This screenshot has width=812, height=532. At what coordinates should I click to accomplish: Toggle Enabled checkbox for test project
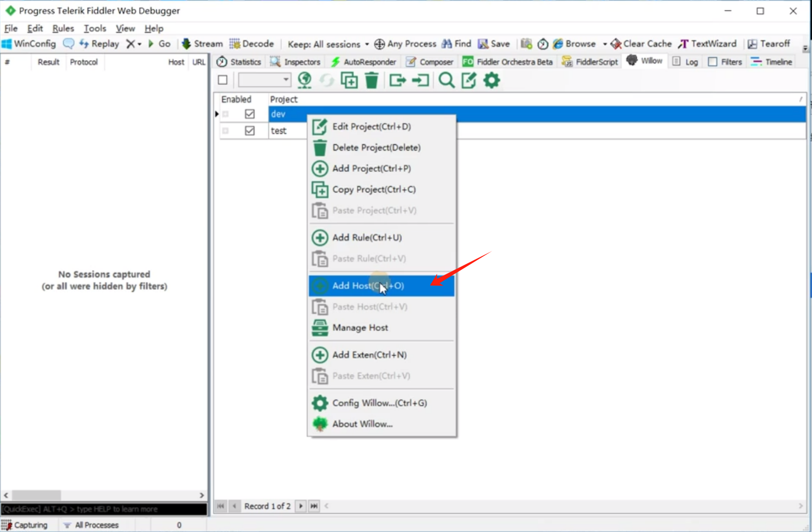point(250,131)
